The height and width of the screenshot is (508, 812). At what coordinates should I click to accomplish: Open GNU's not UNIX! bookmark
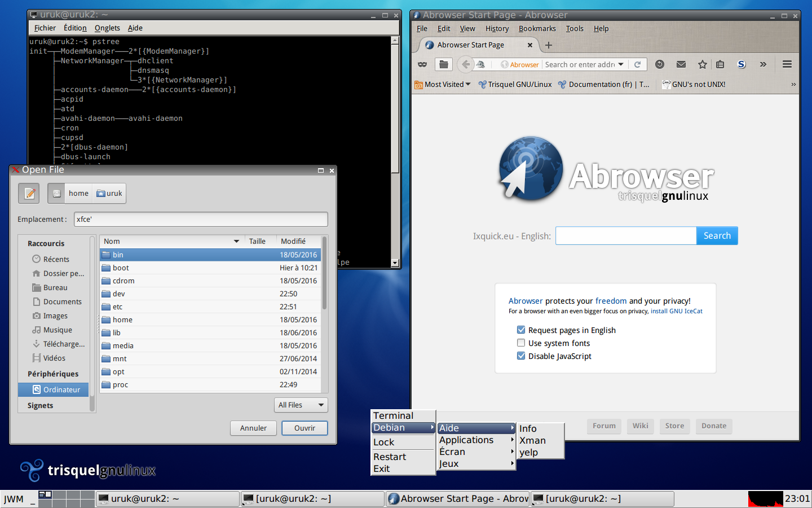click(x=694, y=84)
